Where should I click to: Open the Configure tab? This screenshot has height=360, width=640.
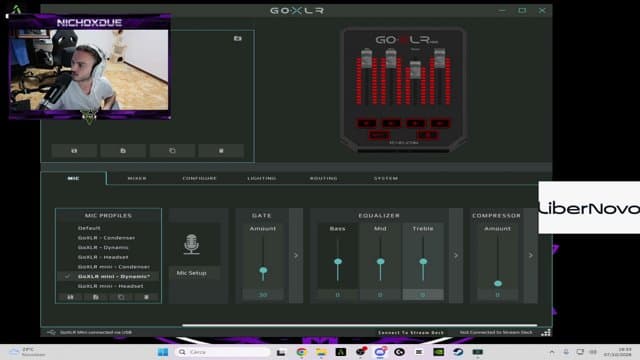tap(200, 178)
